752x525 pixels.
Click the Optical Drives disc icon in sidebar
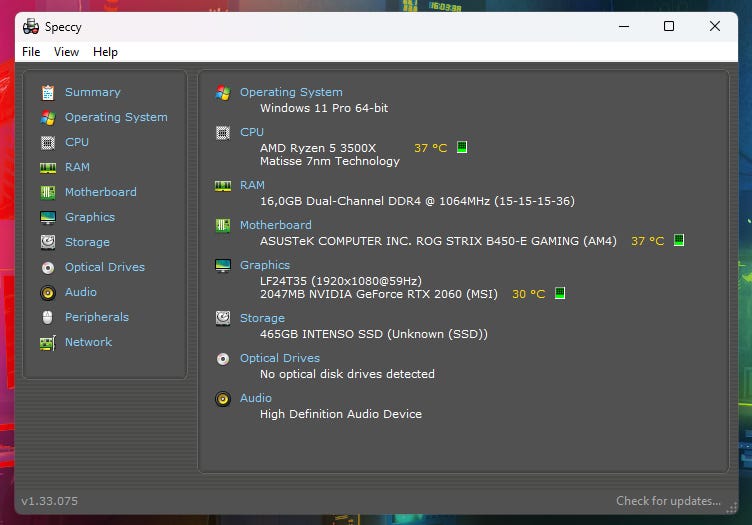point(47,267)
